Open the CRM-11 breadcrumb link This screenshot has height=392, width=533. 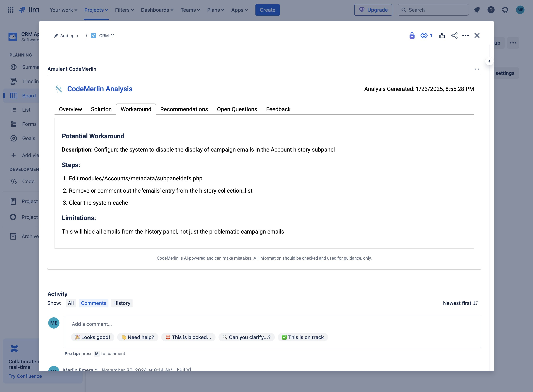107,36
